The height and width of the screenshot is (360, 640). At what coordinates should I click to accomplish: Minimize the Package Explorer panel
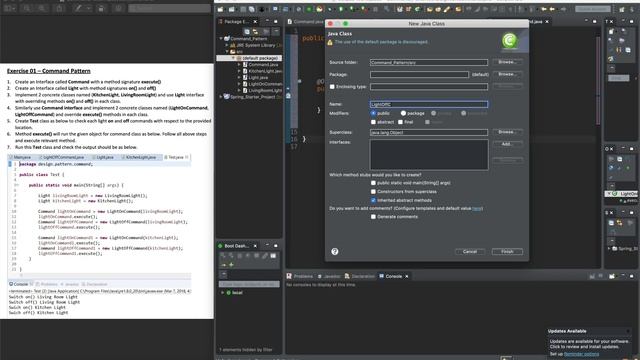click(x=267, y=21)
